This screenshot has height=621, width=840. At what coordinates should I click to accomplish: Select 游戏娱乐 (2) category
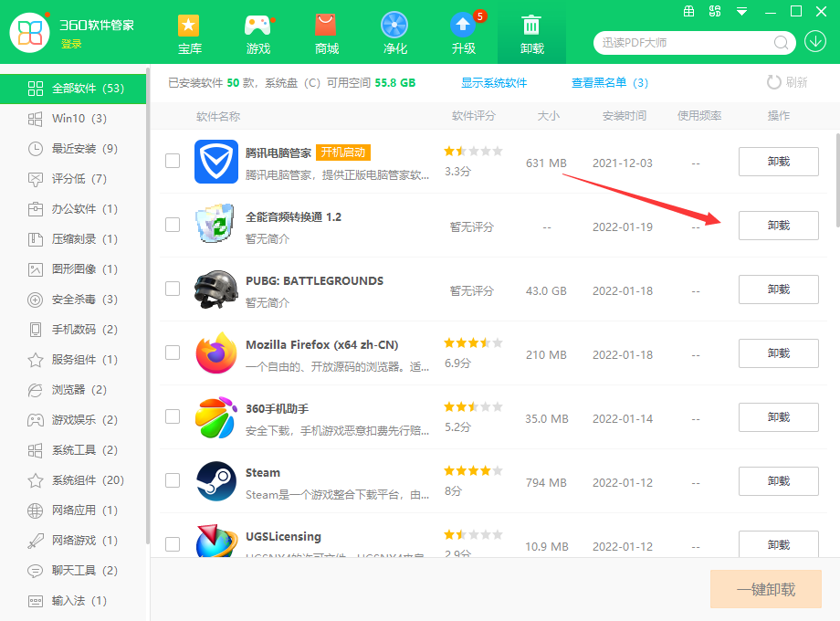(x=73, y=420)
